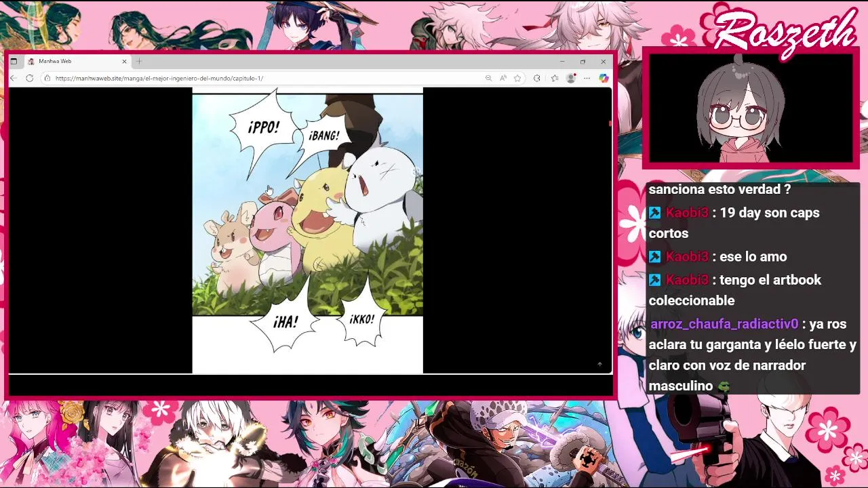
Task: Click chat text 'sanciona esto verdad ?'
Action: tap(719, 190)
